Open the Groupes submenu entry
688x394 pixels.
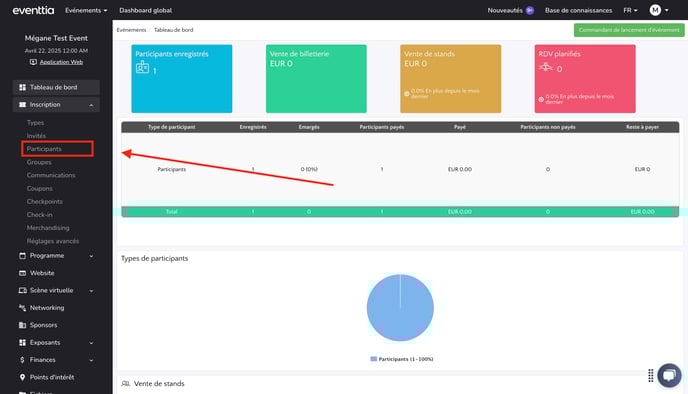pos(39,162)
